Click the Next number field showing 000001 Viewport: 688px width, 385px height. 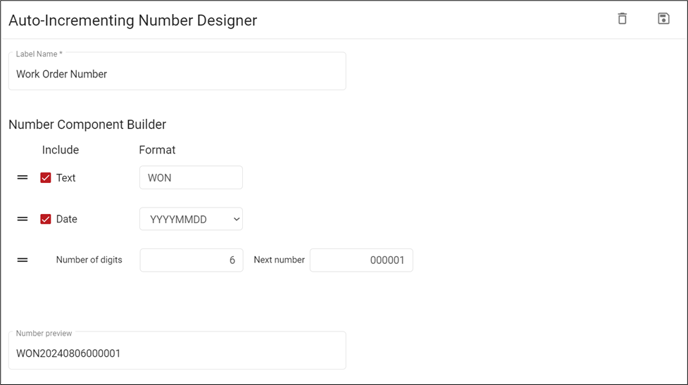pyautogui.click(x=361, y=260)
